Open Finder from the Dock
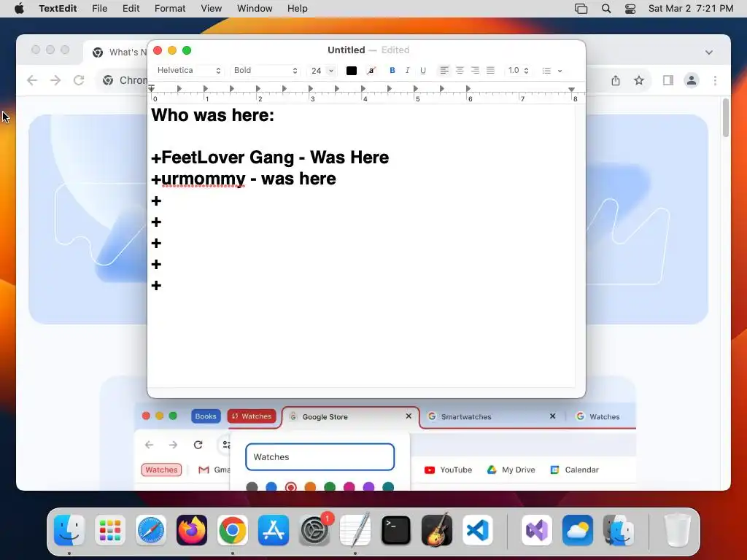 coord(69,530)
